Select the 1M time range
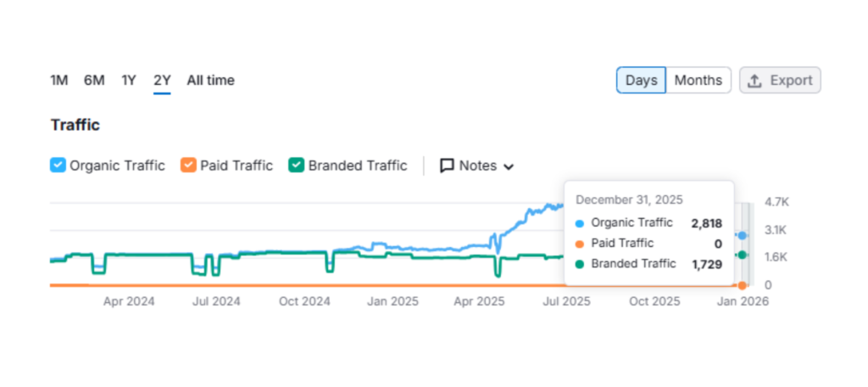 pos(58,81)
